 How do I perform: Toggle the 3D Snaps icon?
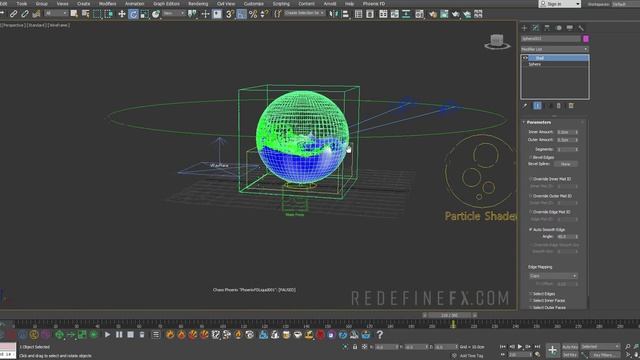pos(230,14)
